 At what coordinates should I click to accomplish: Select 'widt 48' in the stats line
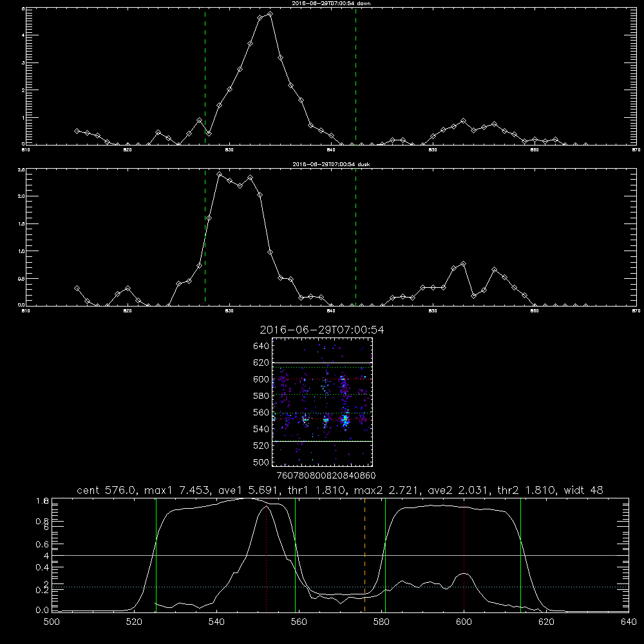click(583, 490)
